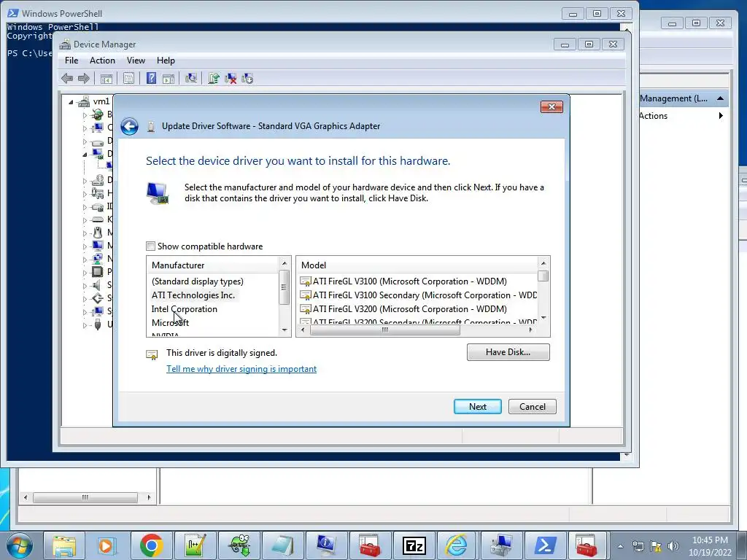Collapse the Management (L... actions section arrow

[720, 98]
